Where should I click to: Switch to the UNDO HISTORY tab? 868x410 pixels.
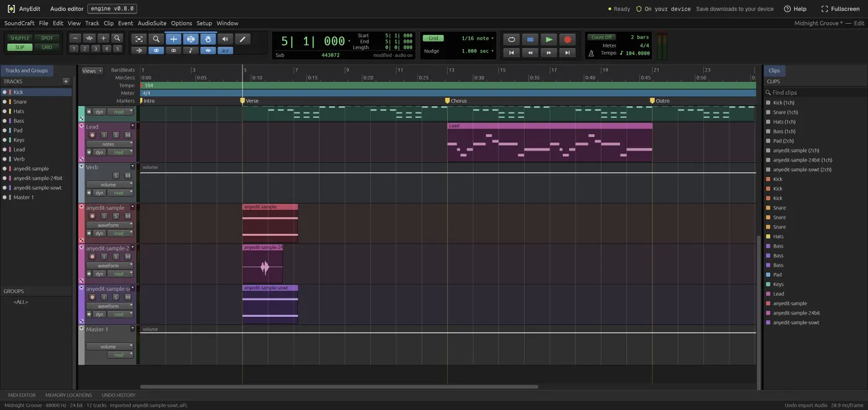click(x=118, y=395)
